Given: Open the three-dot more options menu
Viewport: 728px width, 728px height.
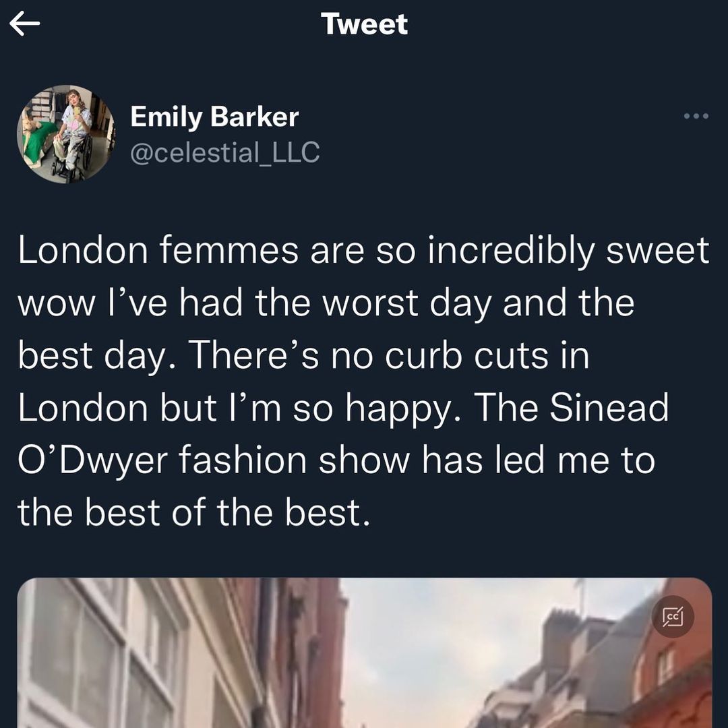Looking at the screenshot, I should coord(696,117).
